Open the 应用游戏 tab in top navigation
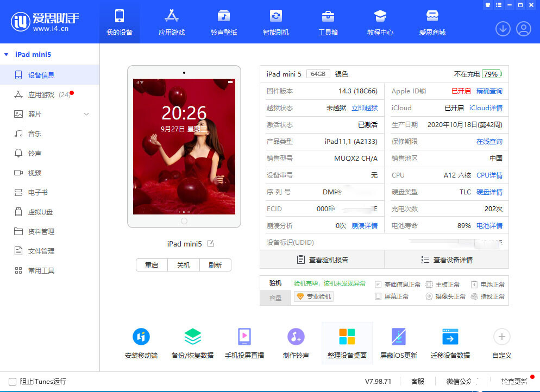The width and height of the screenshot is (540, 392). [x=172, y=22]
